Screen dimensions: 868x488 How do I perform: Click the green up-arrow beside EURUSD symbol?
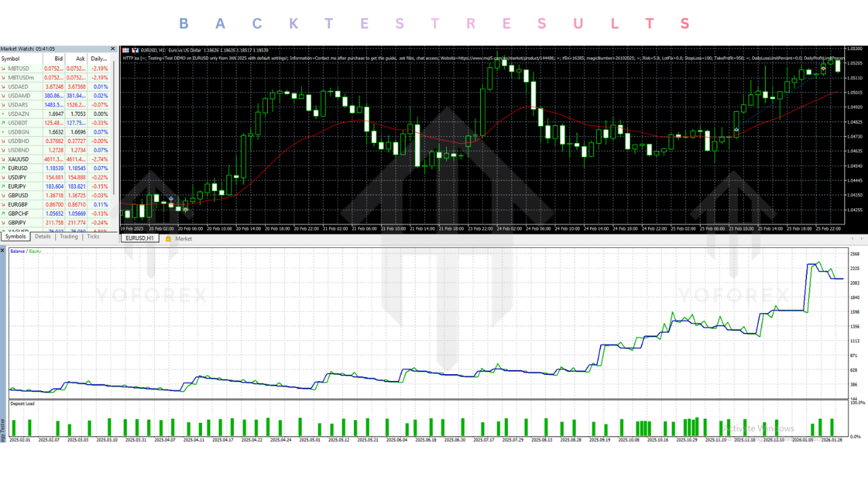[x=3, y=167]
